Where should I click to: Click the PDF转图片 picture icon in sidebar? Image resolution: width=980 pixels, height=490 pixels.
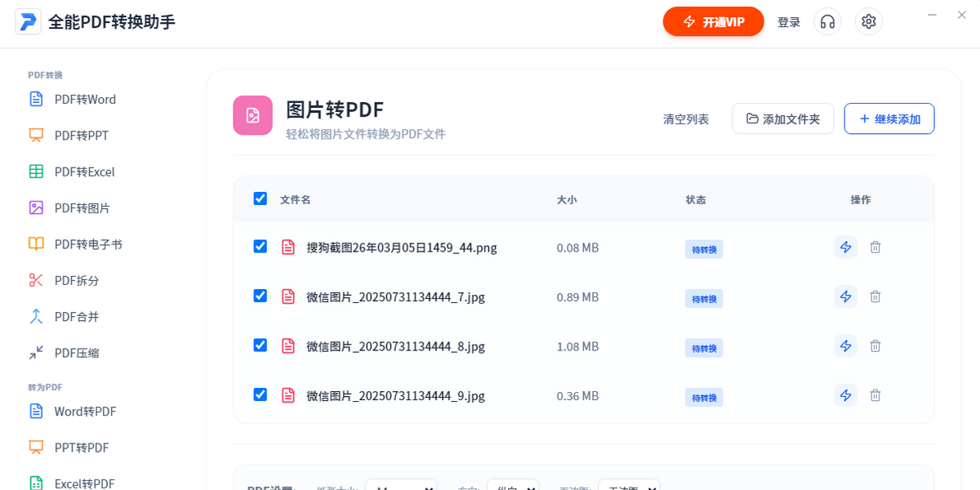[x=36, y=207]
